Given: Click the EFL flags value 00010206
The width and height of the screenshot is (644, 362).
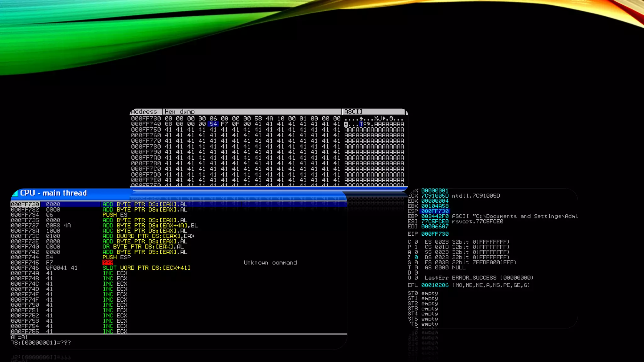Looking at the screenshot, I should click(435, 285).
